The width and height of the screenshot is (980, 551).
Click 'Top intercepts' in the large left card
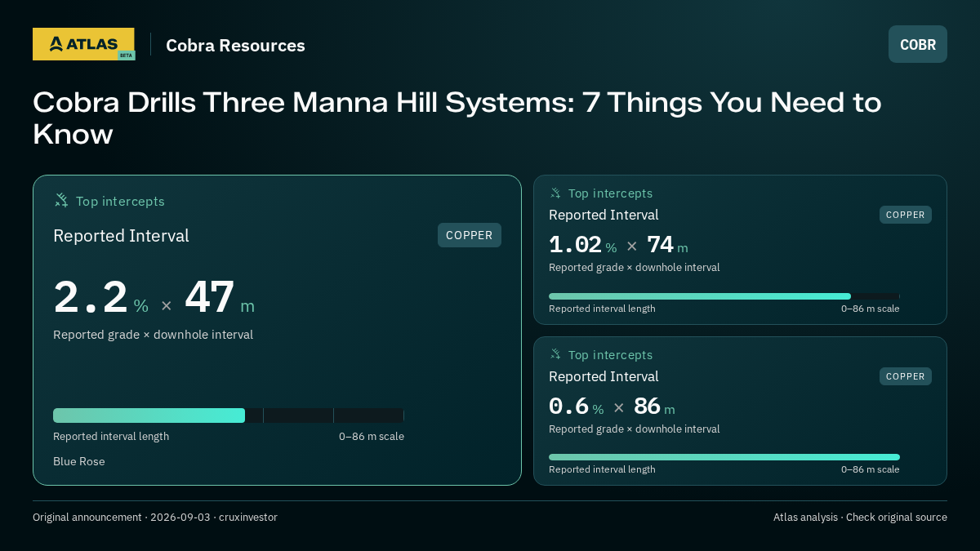click(120, 201)
